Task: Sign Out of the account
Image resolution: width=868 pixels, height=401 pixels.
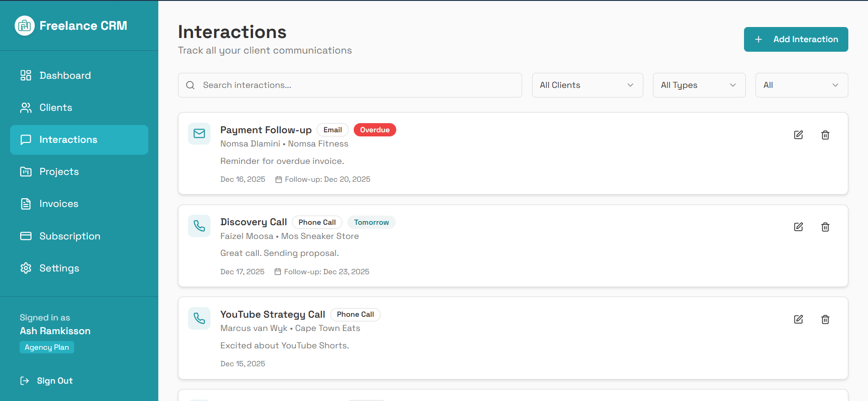Action: tap(47, 381)
